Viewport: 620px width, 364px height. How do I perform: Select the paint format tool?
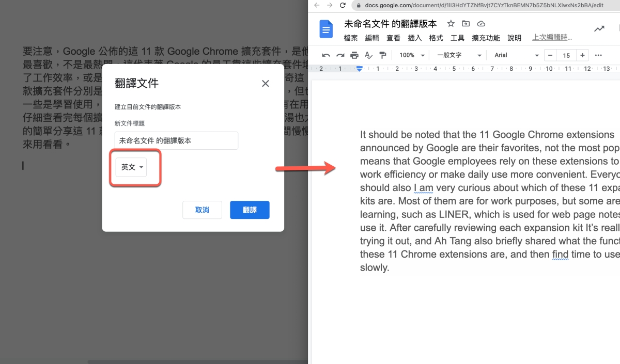point(383,55)
